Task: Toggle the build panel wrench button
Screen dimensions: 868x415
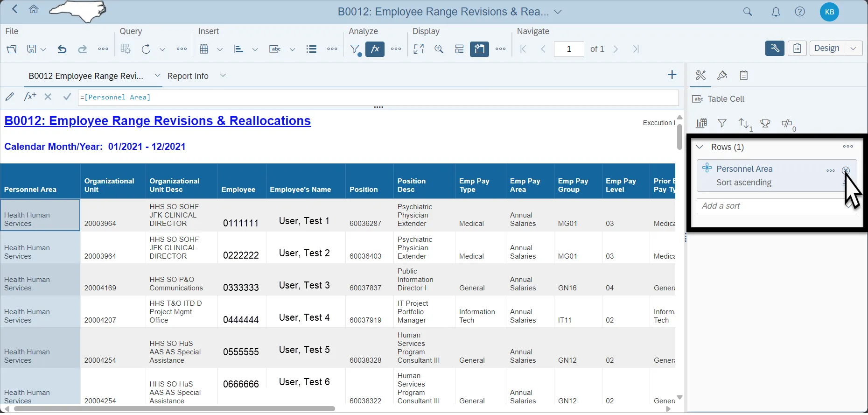Action: pyautogui.click(x=774, y=49)
